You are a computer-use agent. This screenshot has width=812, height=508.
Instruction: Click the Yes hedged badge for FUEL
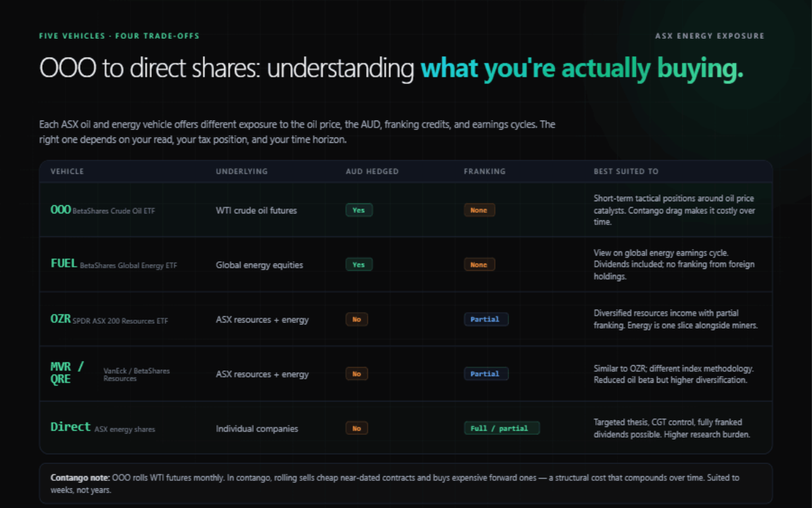click(x=359, y=265)
